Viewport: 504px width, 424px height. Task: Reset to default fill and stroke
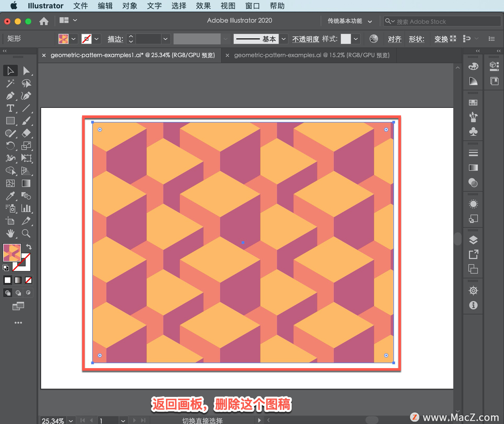click(6, 268)
